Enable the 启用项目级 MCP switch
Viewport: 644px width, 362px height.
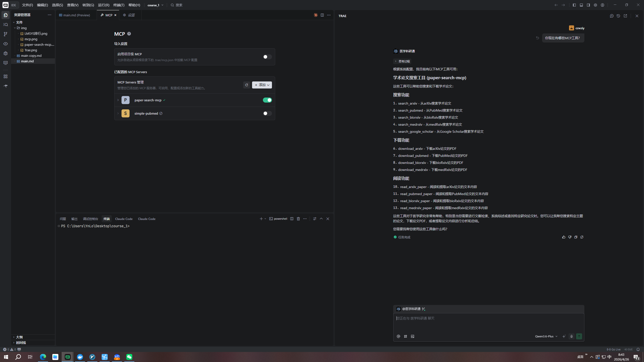267,57
